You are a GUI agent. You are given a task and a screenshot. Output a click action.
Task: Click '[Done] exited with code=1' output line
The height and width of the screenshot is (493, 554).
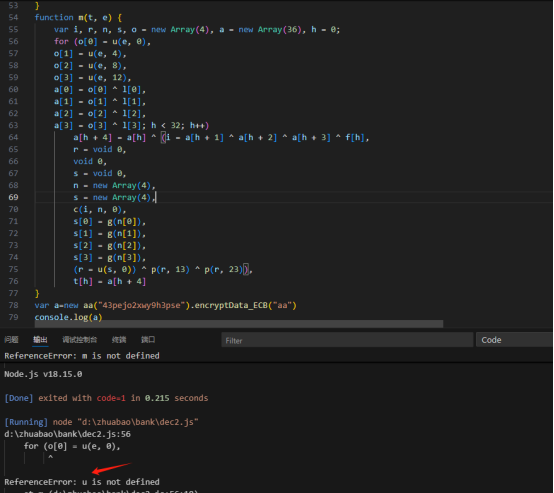click(106, 398)
